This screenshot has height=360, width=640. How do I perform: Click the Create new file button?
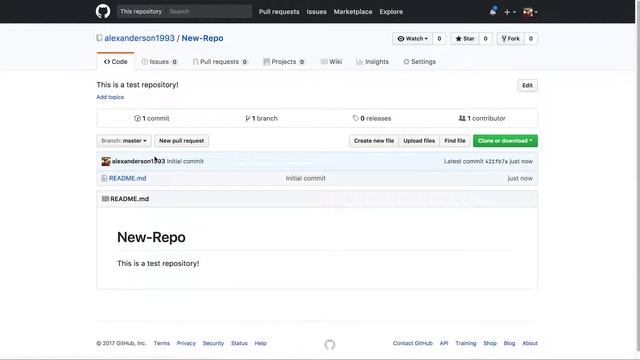point(374,141)
